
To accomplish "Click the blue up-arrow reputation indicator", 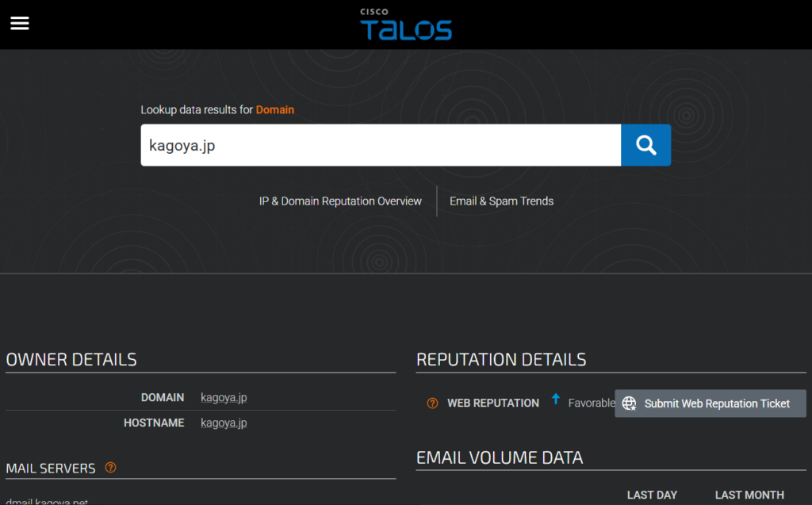I will pyautogui.click(x=556, y=400).
